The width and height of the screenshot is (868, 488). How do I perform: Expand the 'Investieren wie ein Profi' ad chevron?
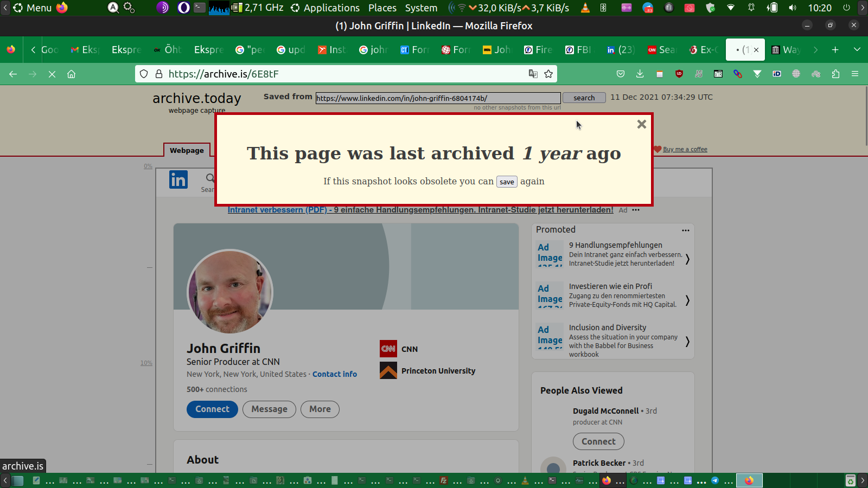click(687, 300)
